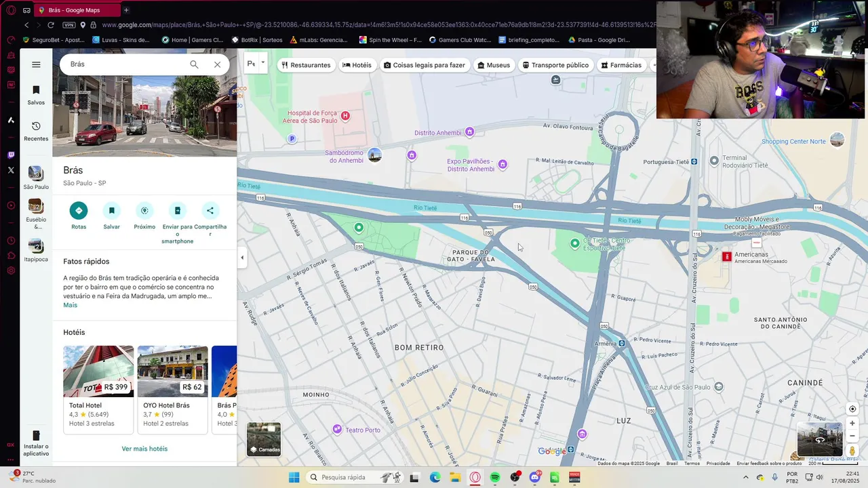
Task: Click the Sambódromo do Anhembi marker
Action: (x=375, y=156)
